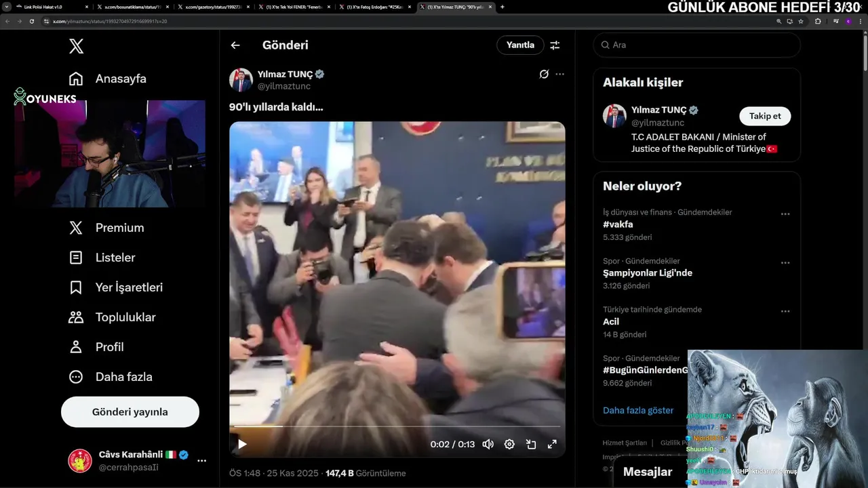Open the Premium page
The image size is (868, 488).
pyautogui.click(x=106, y=228)
